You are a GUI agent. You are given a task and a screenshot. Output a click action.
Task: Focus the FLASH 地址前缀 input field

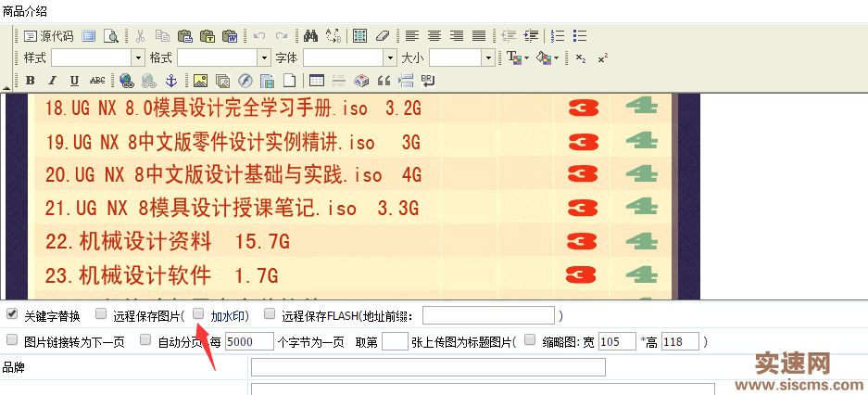pos(488,316)
